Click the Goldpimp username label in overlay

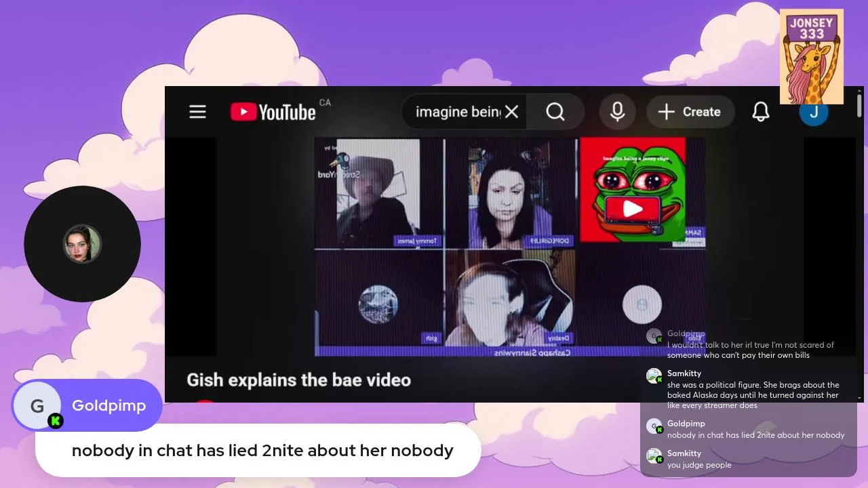108,405
